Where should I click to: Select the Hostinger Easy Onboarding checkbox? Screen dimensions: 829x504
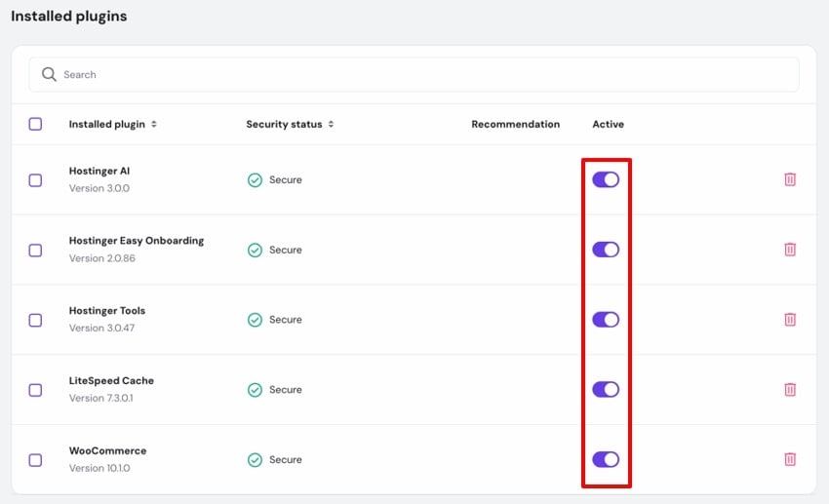pyautogui.click(x=35, y=250)
